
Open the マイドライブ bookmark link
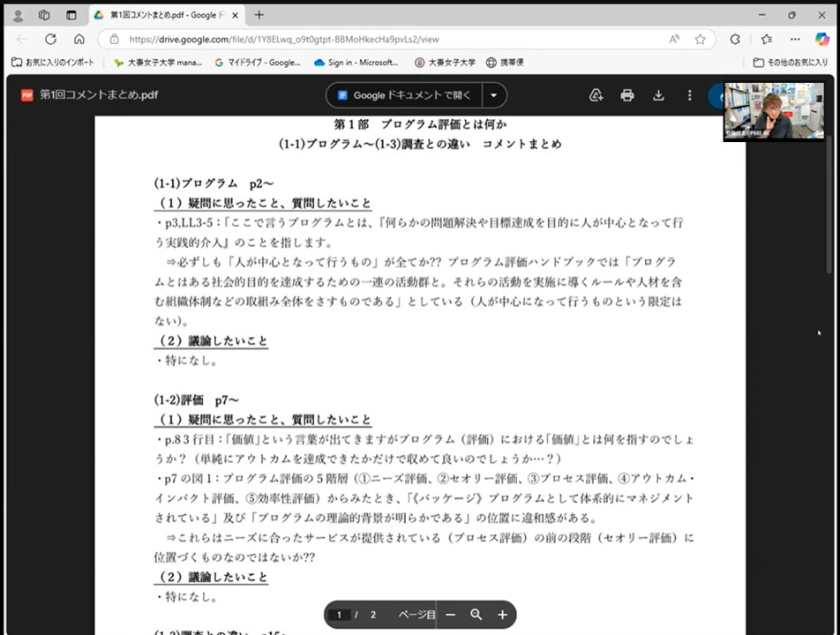pyautogui.click(x=258, y=63)
